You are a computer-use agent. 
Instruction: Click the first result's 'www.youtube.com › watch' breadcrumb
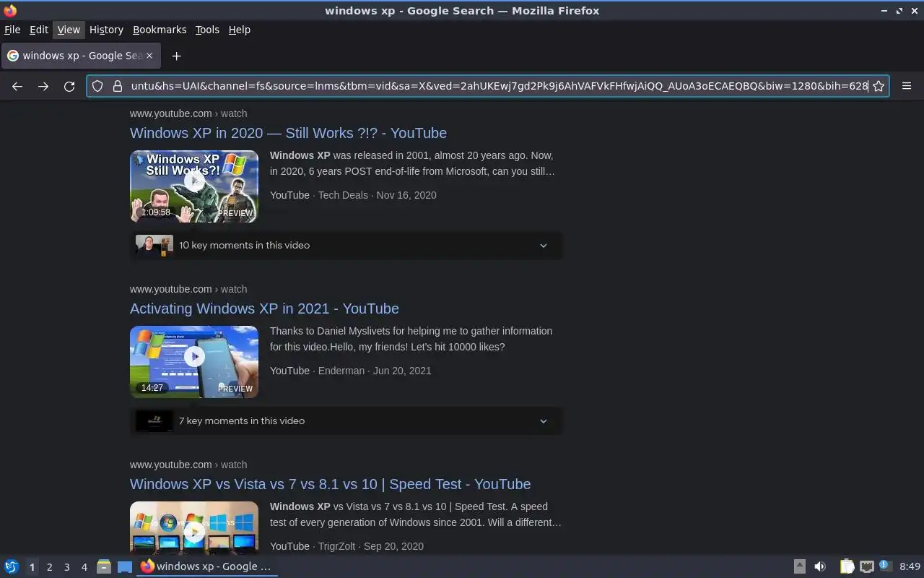point(188,113)
